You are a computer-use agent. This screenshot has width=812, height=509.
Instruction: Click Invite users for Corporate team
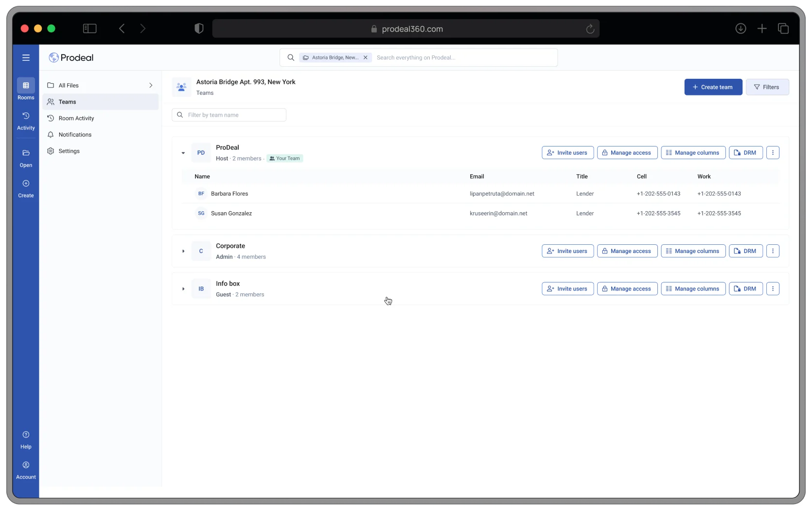pyautogui.click(x=567, y=251)
